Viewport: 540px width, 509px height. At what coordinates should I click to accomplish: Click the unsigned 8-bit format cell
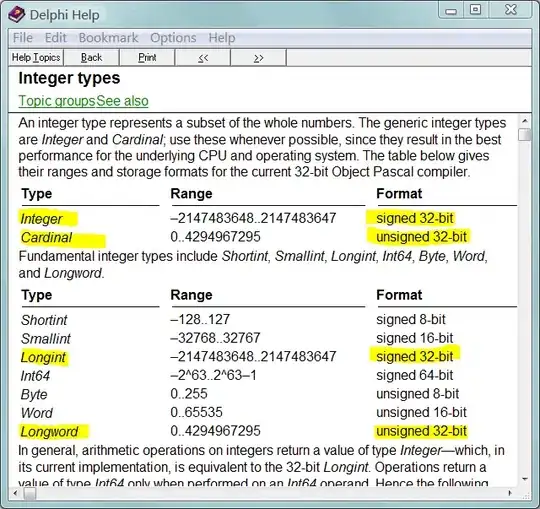pyautogui.click(x=417, y=394)
